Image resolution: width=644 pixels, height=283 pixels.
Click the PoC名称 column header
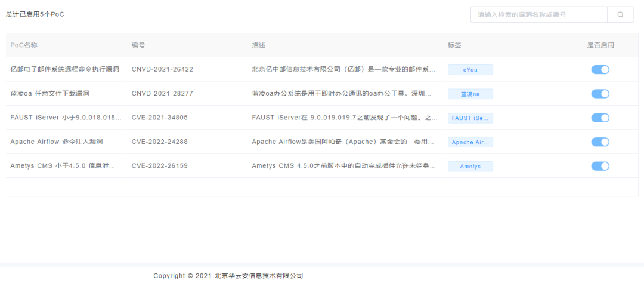pos(24,45)
